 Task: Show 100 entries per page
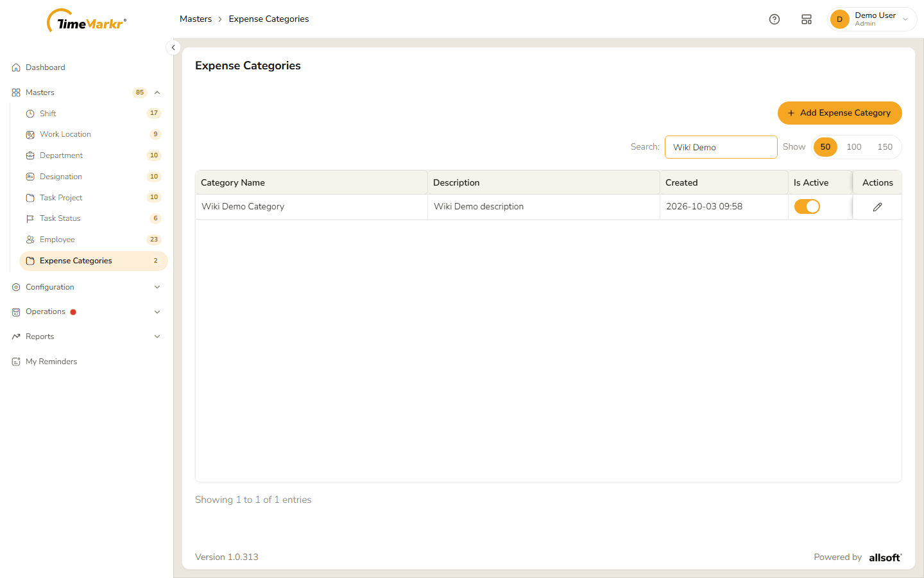[854, 147]
